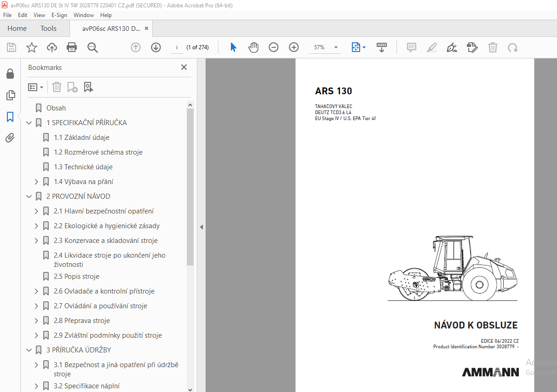The width and height of the screenshot is (557, 392).
Task: Click the Save file icon
Action: (11, 47)
